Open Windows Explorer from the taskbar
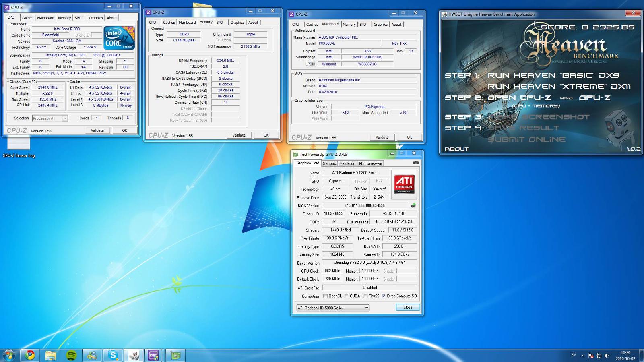This screenshot has height=362, width=644. (50, 355)
